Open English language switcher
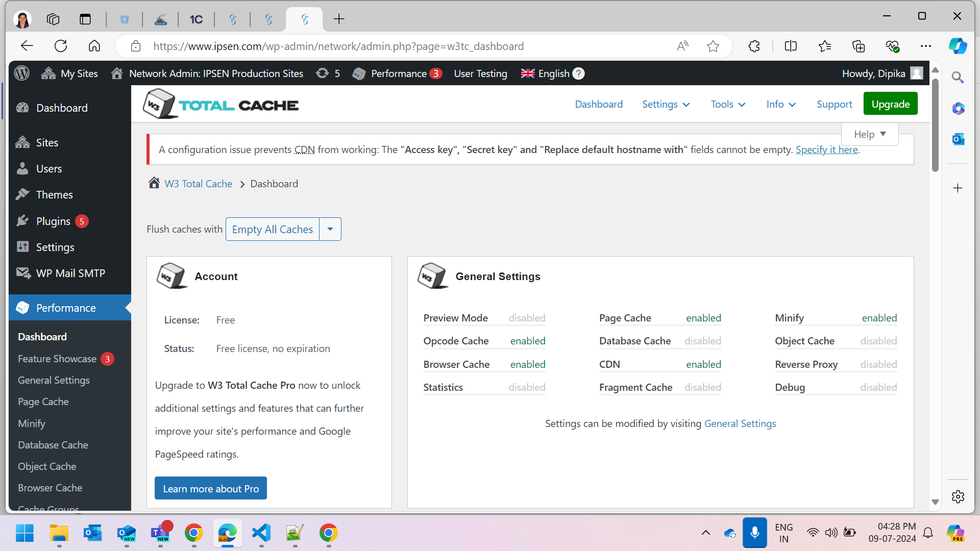Screen dimensions: 980x551 click(545, 73)
